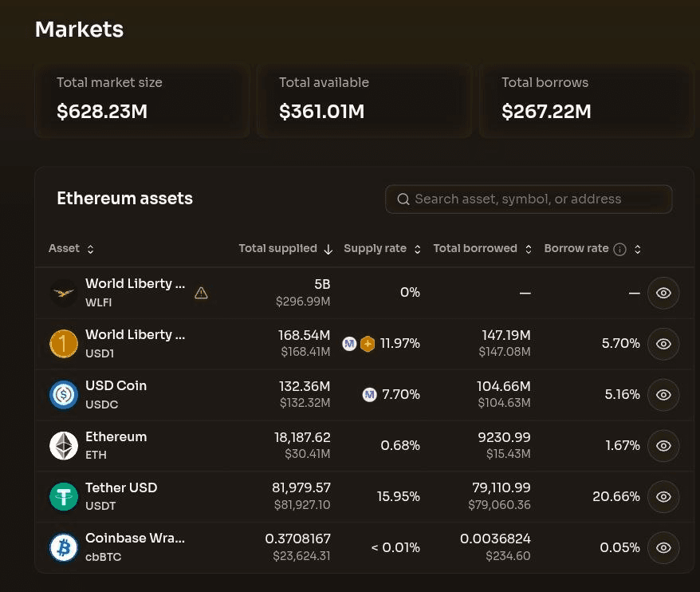Toggle the eye icon for cbBTC row
This screenshot has height=592, width=700.
663,548
